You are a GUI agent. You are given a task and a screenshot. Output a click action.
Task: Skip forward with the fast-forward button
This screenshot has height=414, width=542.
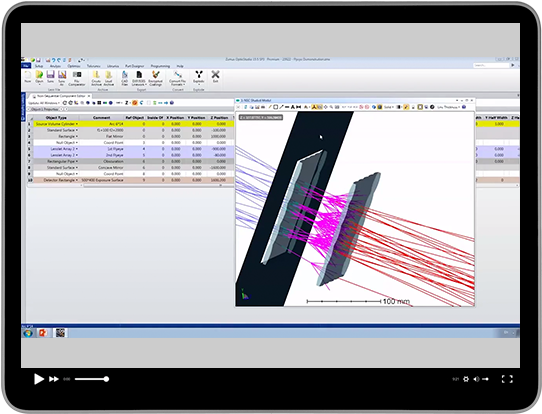54,379
